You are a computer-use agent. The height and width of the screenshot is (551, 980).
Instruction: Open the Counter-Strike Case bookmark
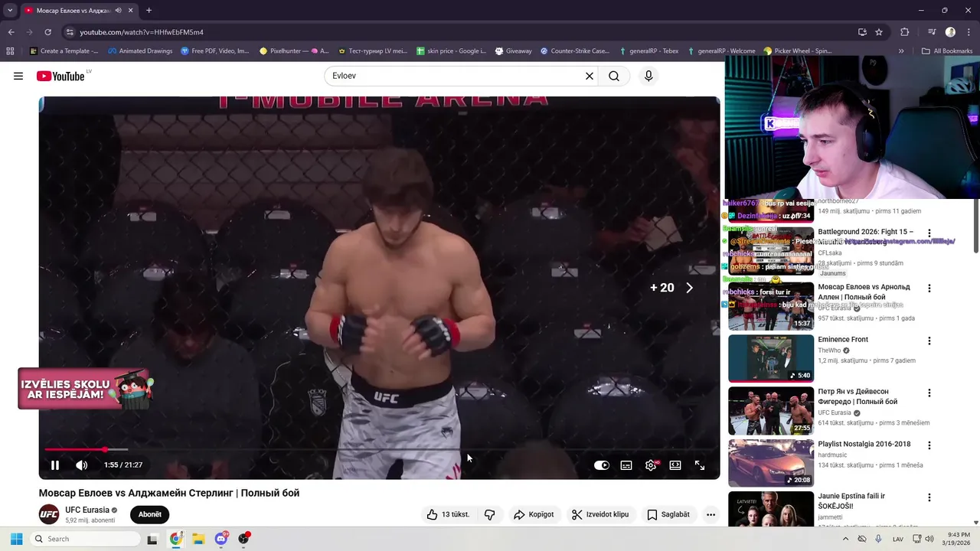click(x=574, y=51)
